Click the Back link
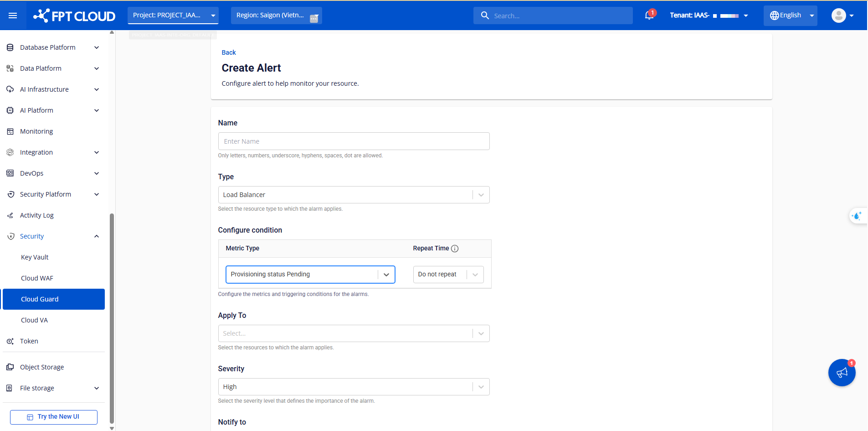Image resolution: width=868 pixels, height=431 pixels. pyautogui.click(x=229, y=52)
